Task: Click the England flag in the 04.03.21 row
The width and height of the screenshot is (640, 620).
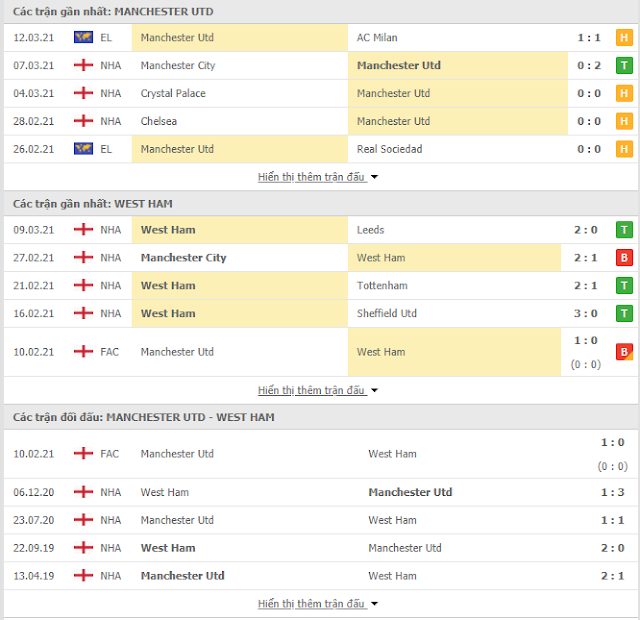Action: pyautogui.click(x=83, y=93)
